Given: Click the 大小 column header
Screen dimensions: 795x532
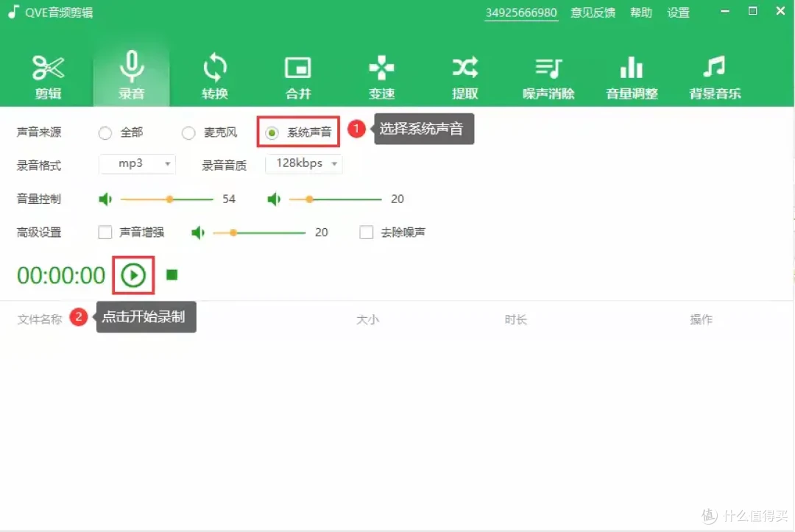Looking at the screenshot, I should coord(367,319).
